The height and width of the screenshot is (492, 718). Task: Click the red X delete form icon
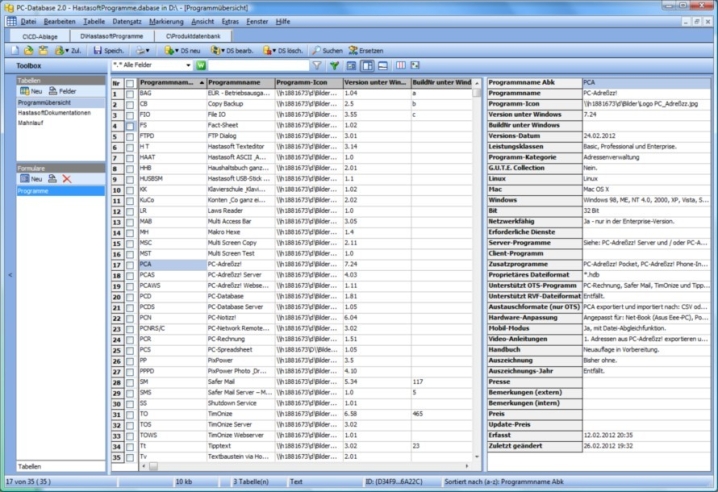[67, 178]
